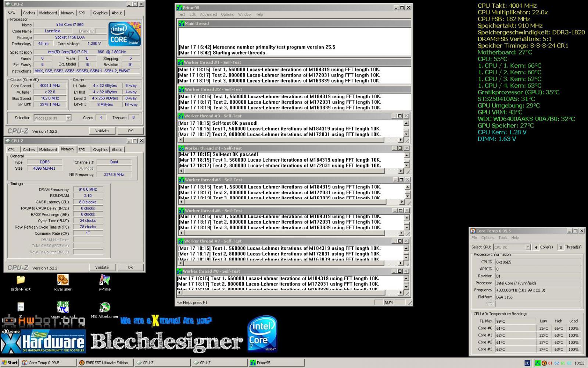Image resolution: width=588 pixels, height=368 pixels.
Task: Click Validate in the CPU-Z CPU window
Action: click(102, 131)
